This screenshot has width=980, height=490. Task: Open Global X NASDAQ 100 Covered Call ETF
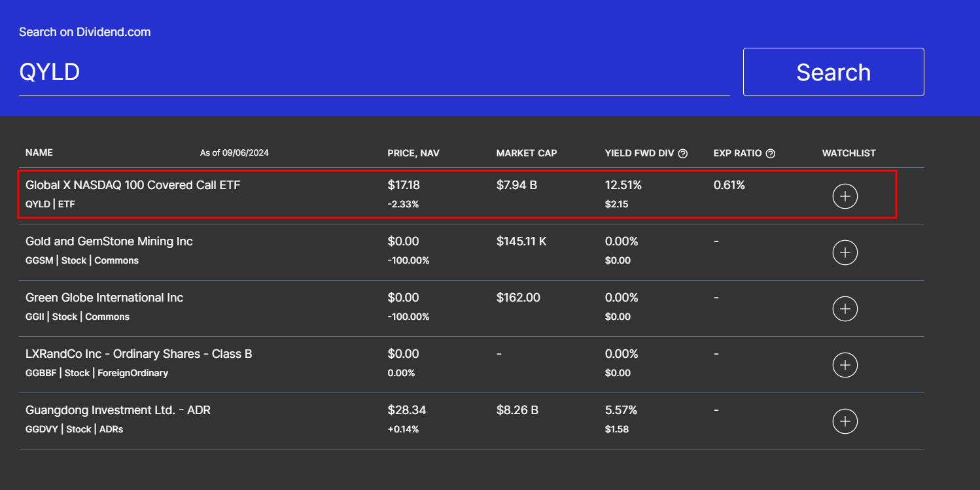pyautogui.click(x=133, y=185)
